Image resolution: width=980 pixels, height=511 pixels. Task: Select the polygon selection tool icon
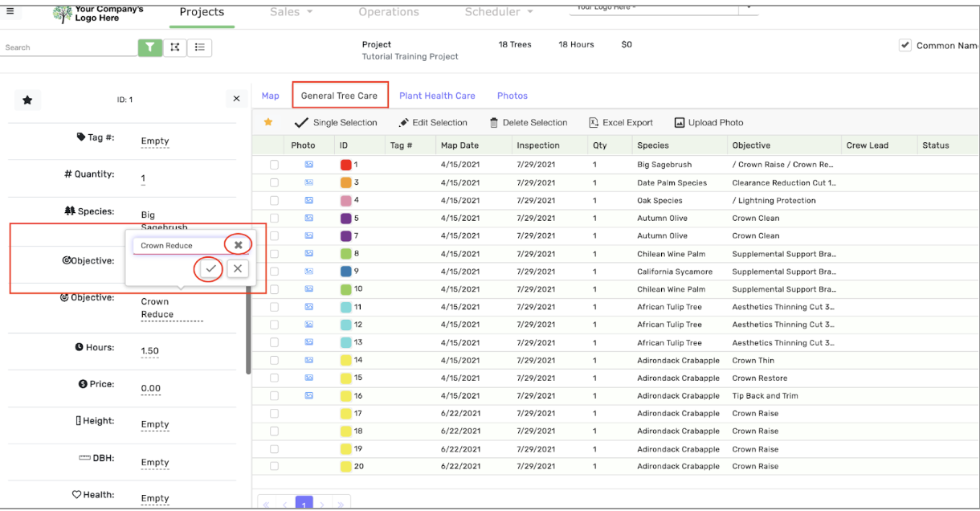click(175, 47)
